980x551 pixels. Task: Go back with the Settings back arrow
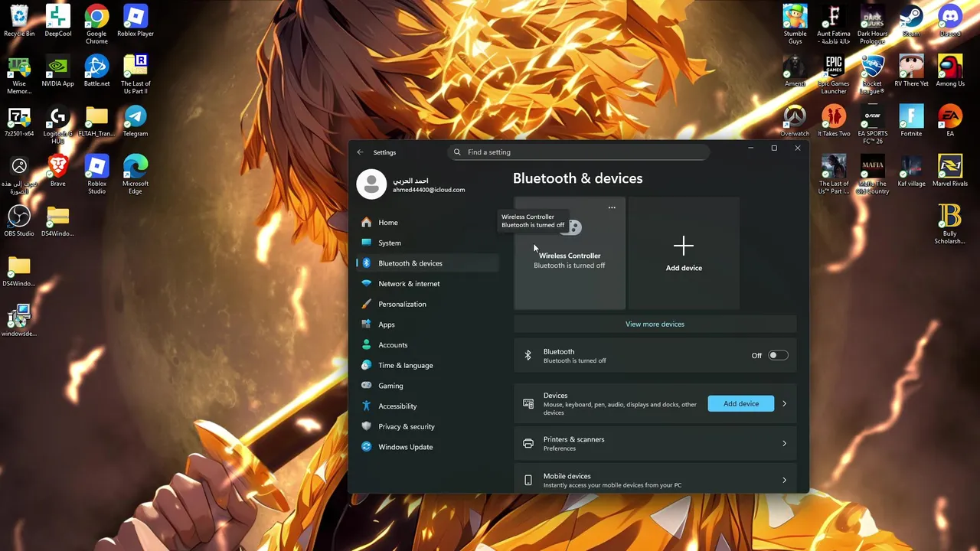360,152
